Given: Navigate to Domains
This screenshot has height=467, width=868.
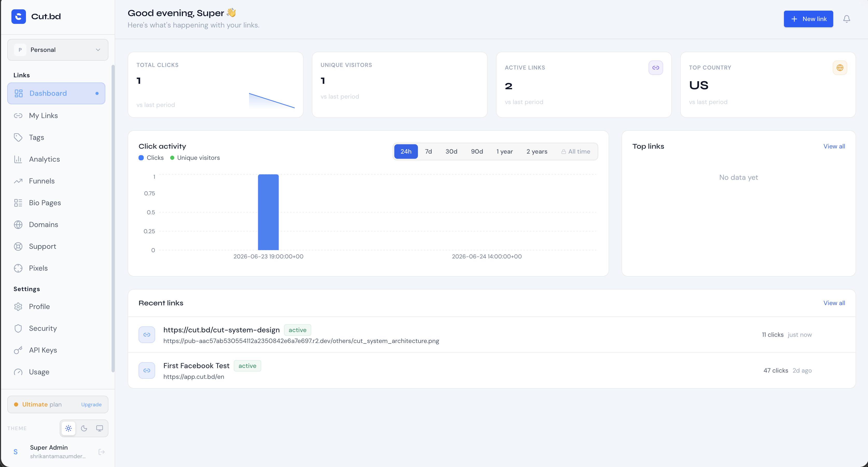Looking at the screenshot, I should [x=56, y=225].
